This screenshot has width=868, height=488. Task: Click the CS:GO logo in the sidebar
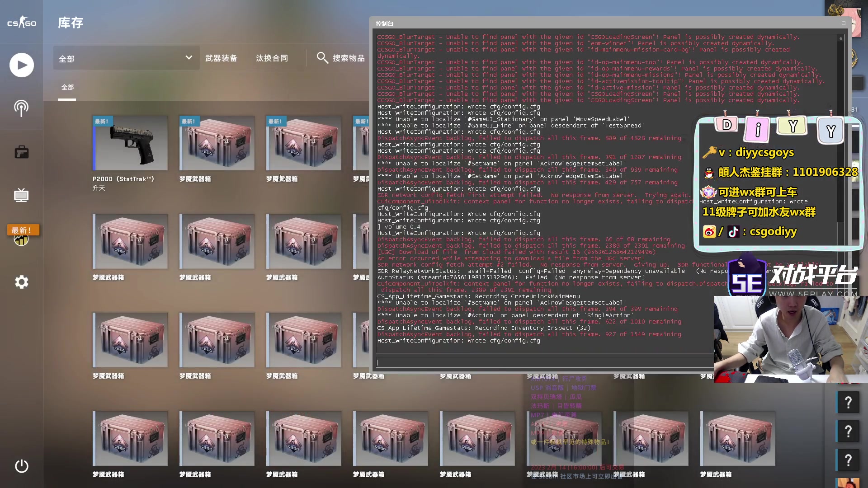tap(22, 22)
